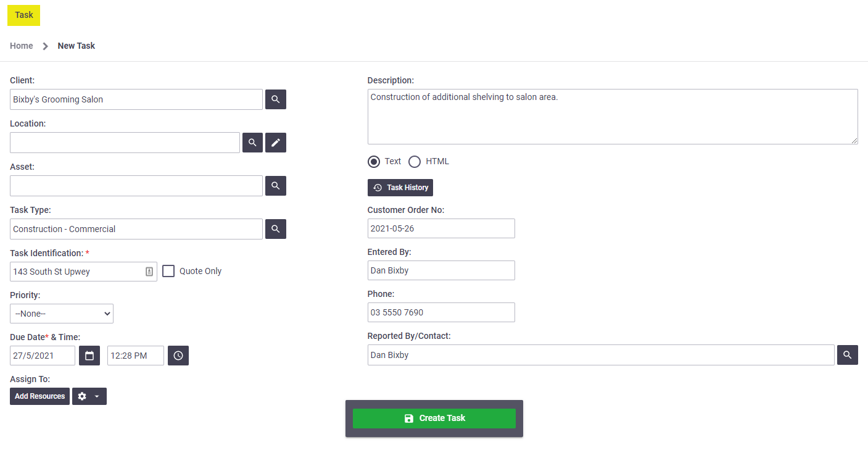Viewport: 868px width, 450px height.
Task: Open asset search lookup
Action: tap(276, 186)
